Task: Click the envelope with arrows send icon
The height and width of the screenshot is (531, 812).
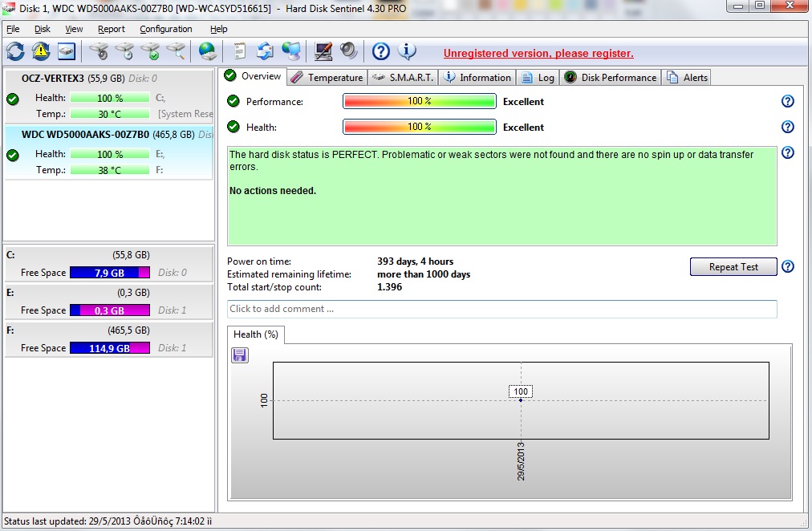Action: click(265, 51)
